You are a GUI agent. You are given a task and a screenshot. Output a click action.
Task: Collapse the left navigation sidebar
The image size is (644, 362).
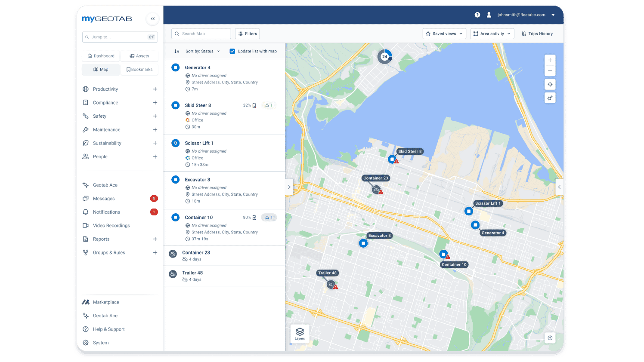point(152,19)
